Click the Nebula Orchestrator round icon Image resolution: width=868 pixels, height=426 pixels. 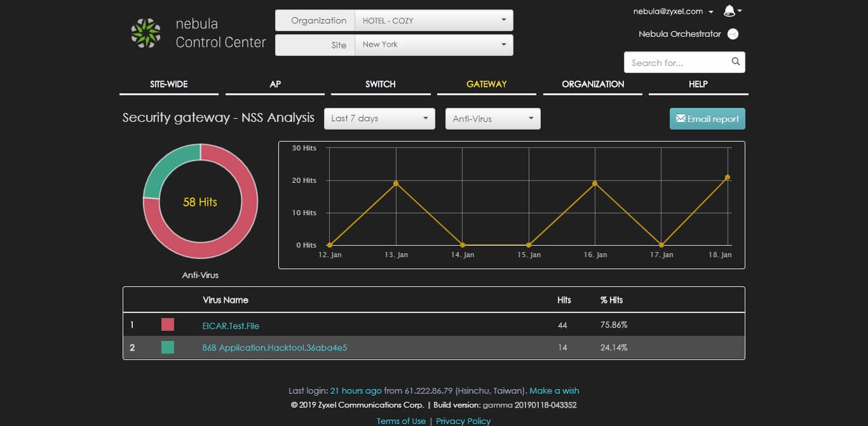click(x=733, y=34)
